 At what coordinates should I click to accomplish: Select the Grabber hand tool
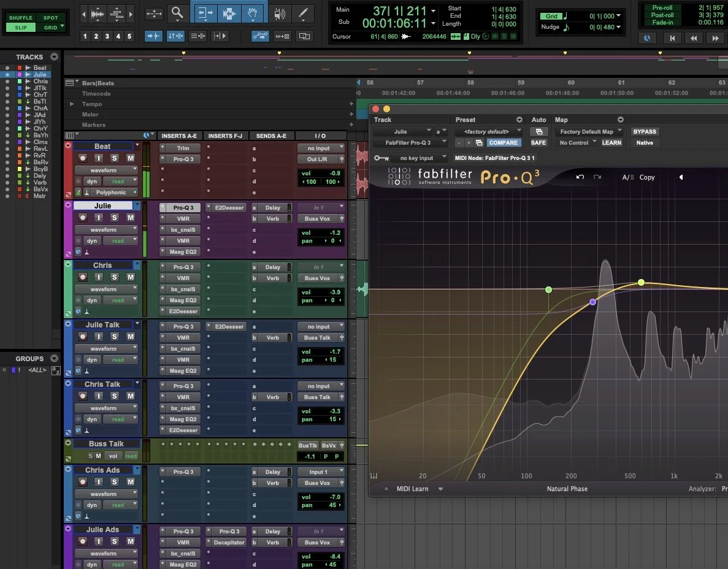click(x=253, y=13)
